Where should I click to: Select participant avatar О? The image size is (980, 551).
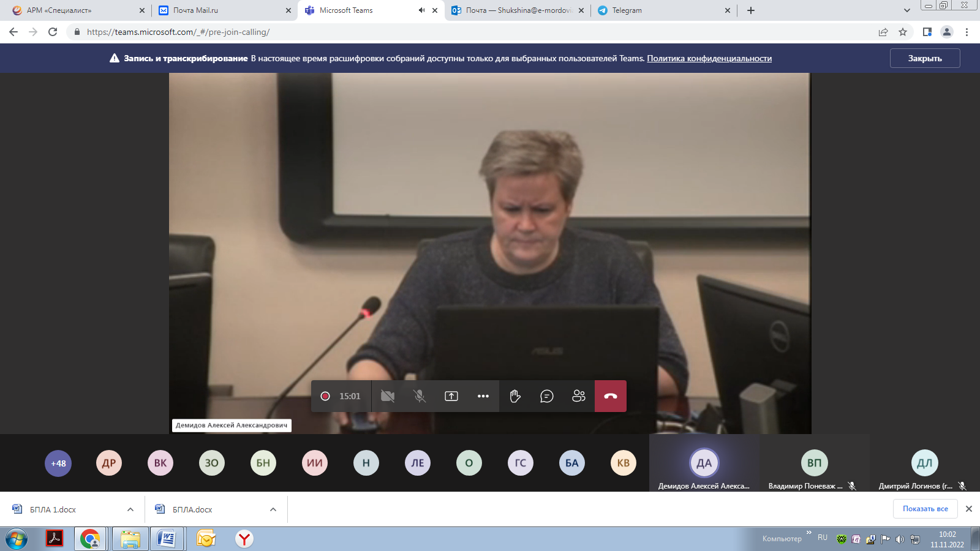[x=469, y=463]
